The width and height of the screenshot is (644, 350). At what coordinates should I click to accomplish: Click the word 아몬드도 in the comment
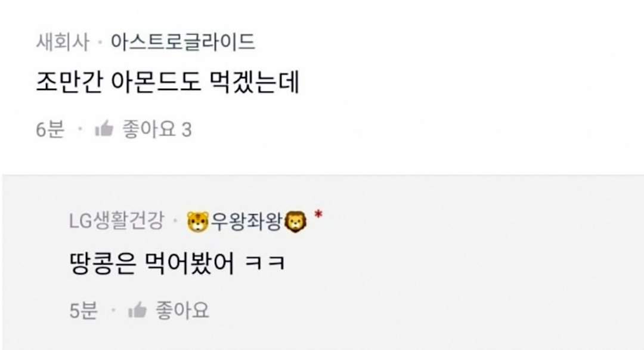[156, 82]
